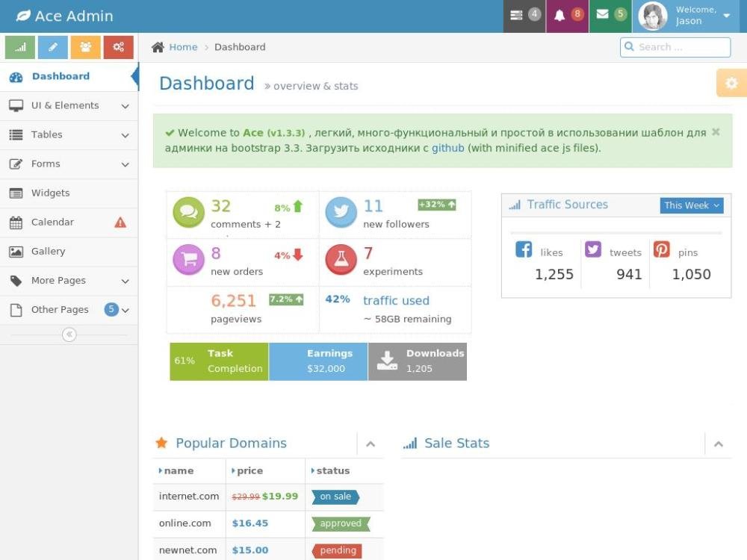747x560 pixels.
Task: Select Calendar in the sidebar
Action: [x=52, y=223]
